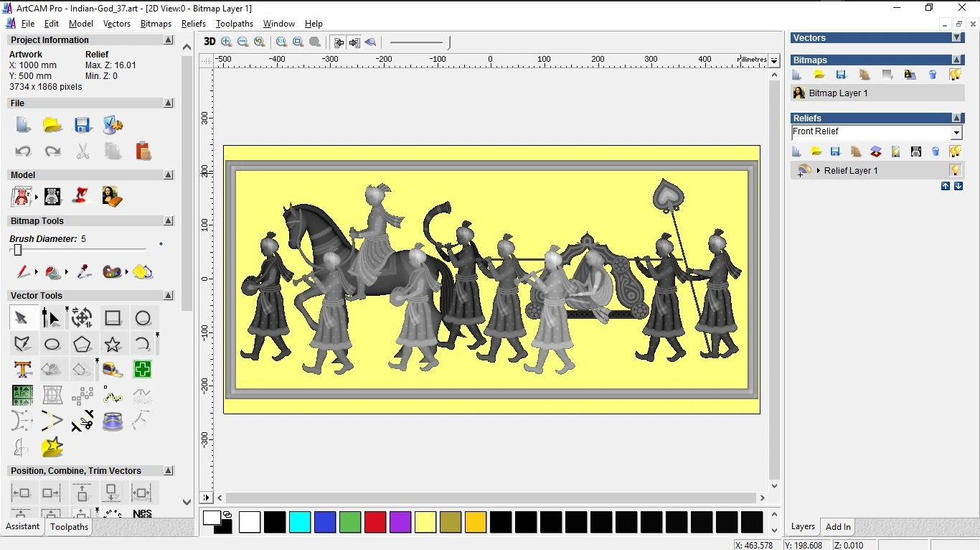Click the Paste clipboard icon
This screenshot has width=980, height=550.
pyautogui.click(x=143, y=151)
